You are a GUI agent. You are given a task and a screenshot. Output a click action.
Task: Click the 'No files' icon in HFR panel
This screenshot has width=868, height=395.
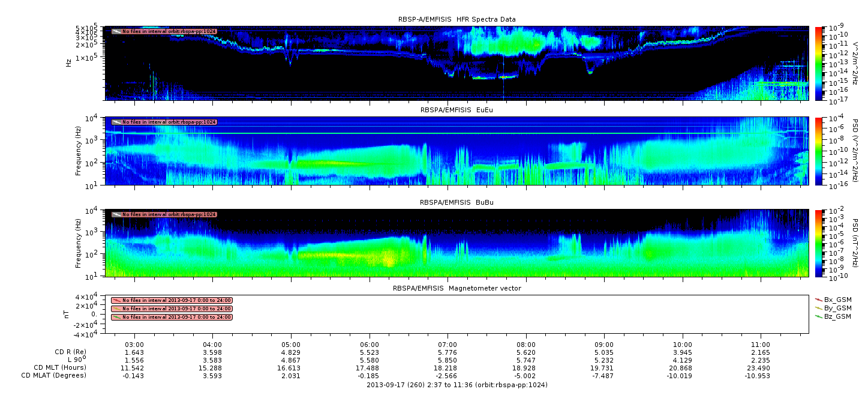[117, 31]
